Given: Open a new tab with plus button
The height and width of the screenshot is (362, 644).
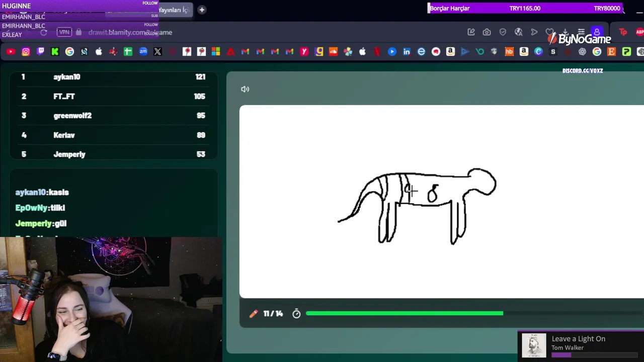Looking at the screenshot, I should 202,10.
